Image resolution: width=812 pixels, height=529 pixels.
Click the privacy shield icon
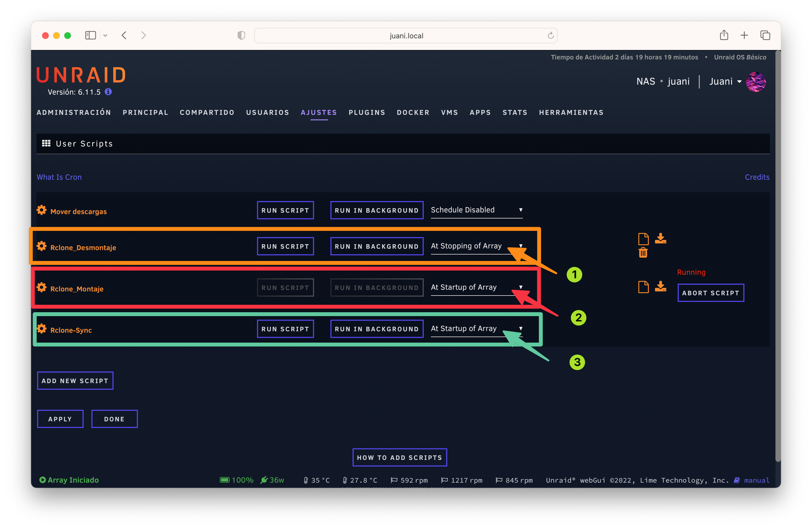click(241, 35)
